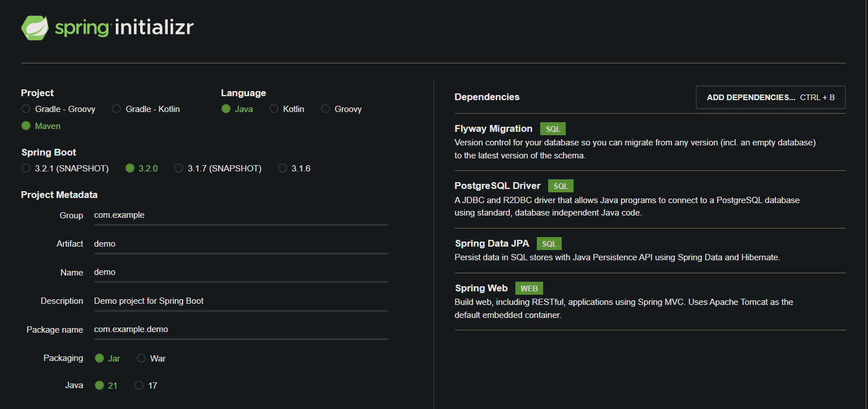Click the SQL badge next to Spring Data JPA
Screen dimensions: 868x409
[549, 244]
